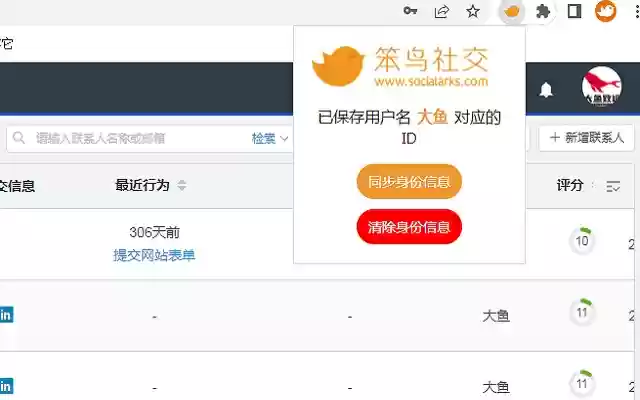The image size is (640, 400).
Task: Click the highlighted 大鱼 username in the popup
Action: pos(432,118)
